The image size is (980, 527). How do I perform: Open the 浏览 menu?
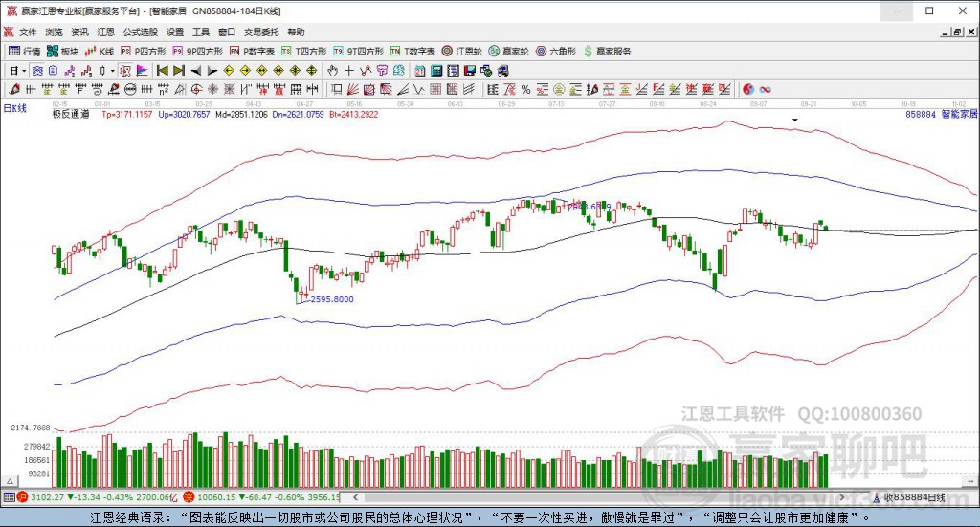click(54, 32)
